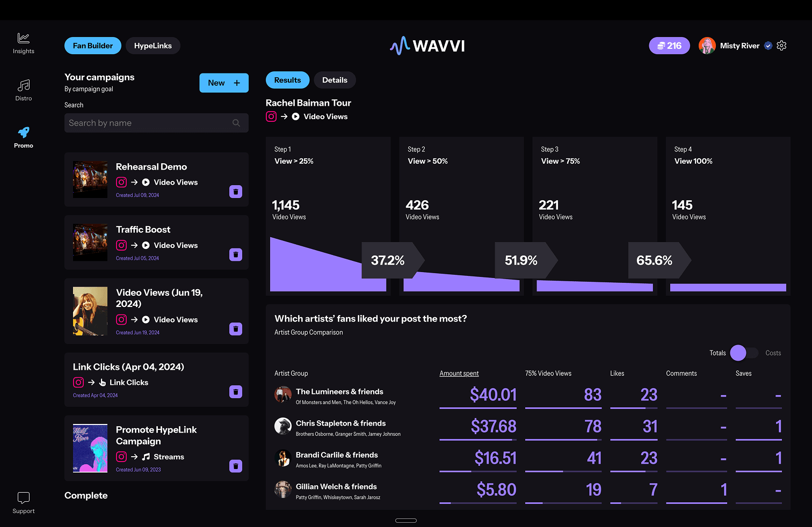812x527 pixels.
Task: Click the Search by name field
Action: (x=148, y=123)
